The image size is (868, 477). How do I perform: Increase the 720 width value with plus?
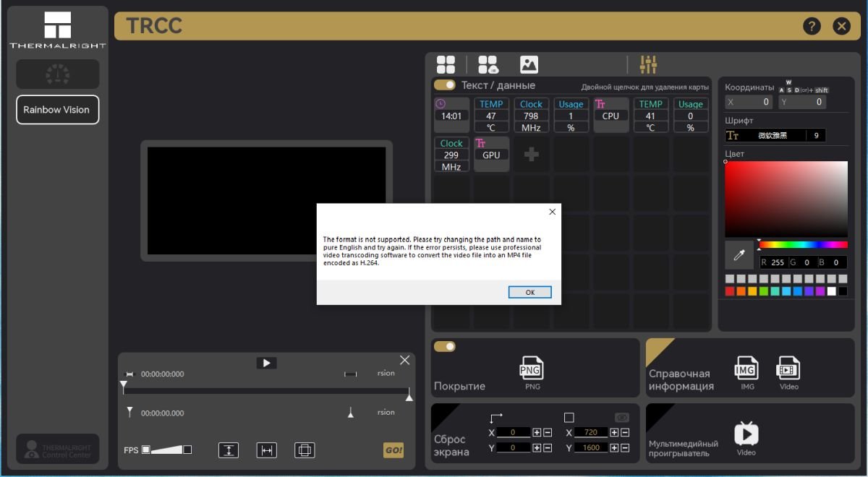pos(614,432)
